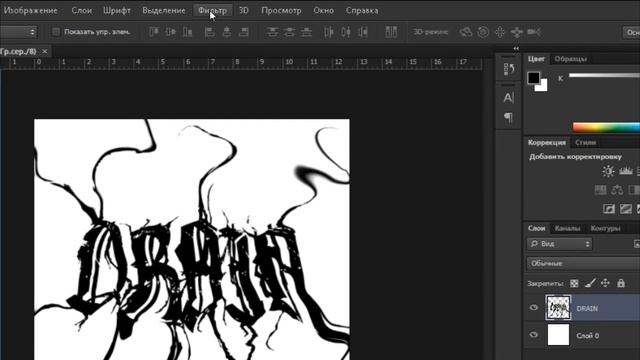Screen dimensions: 640x360
Task: Select the Цвет panel tab
Action: click(536, 59)
